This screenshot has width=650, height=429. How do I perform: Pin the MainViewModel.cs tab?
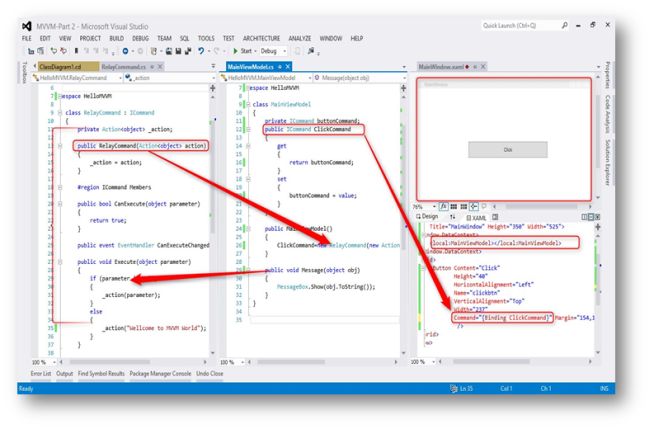click(280, 67)
